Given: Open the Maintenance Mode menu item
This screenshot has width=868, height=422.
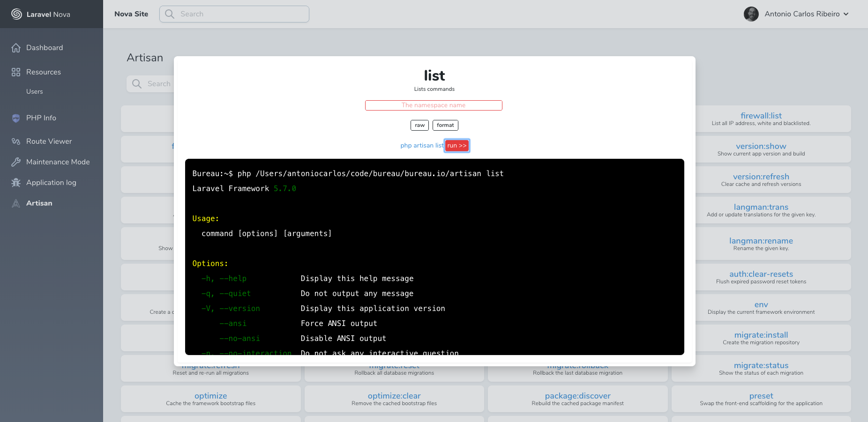Looking at the screenshot, I should 58,162.
